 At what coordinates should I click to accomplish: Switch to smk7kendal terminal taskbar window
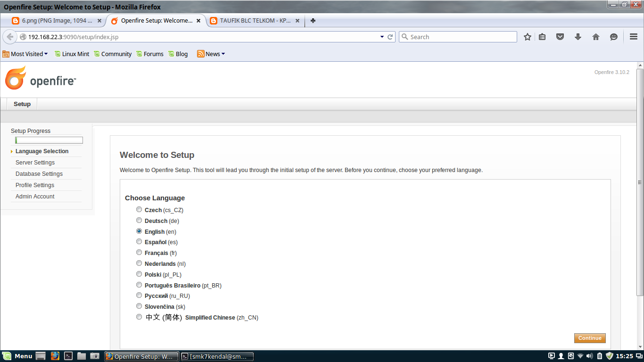pos(217,356)
